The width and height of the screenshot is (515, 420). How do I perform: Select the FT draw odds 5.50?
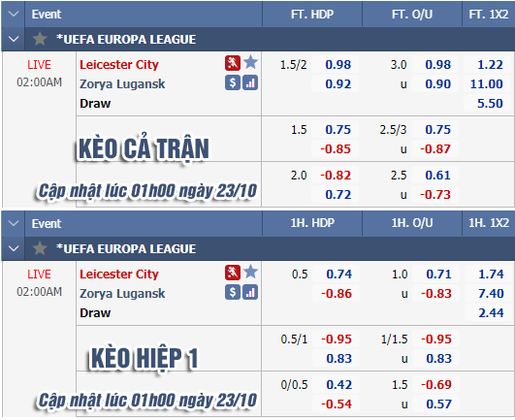490,104
